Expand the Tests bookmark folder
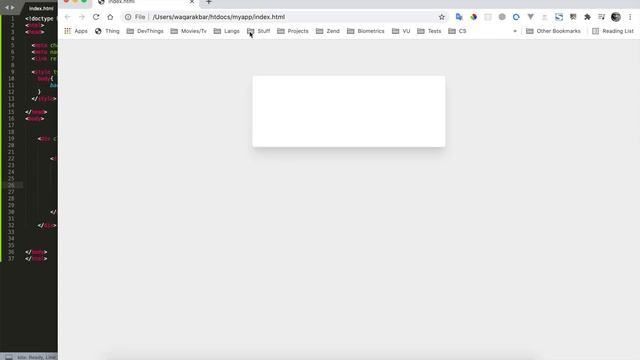Viewport: 640px width, 360px height. click(429, 31)
